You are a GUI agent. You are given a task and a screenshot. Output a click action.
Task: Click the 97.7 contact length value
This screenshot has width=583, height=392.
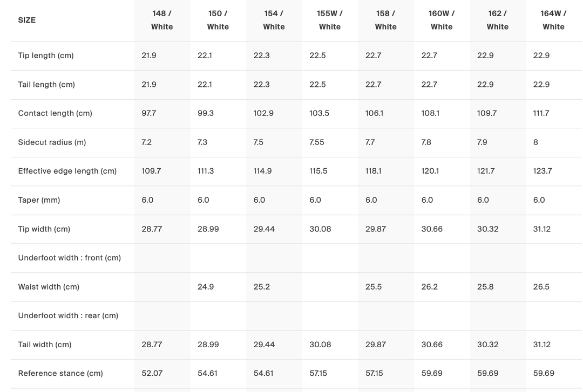pos(148,113)
